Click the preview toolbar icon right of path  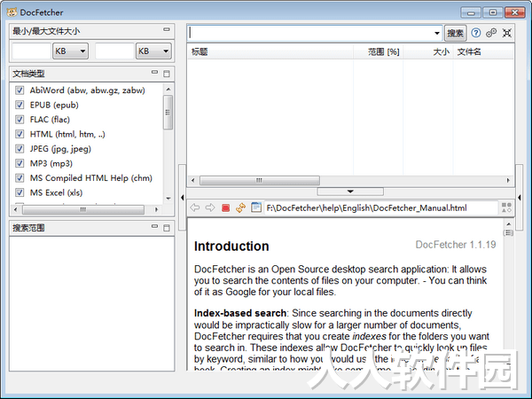(506, 207)
